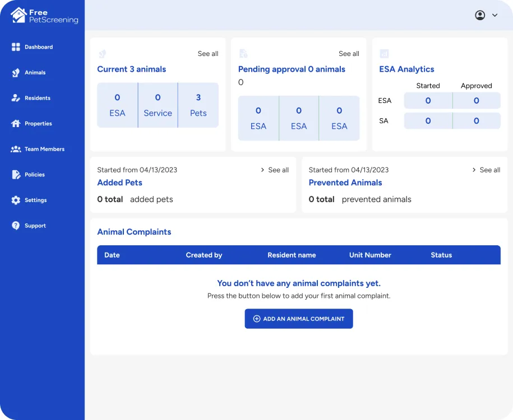This screenshot has width=513, height=420.
Task: Open the Team Members menu item
Action: click(x=44, y=149)
